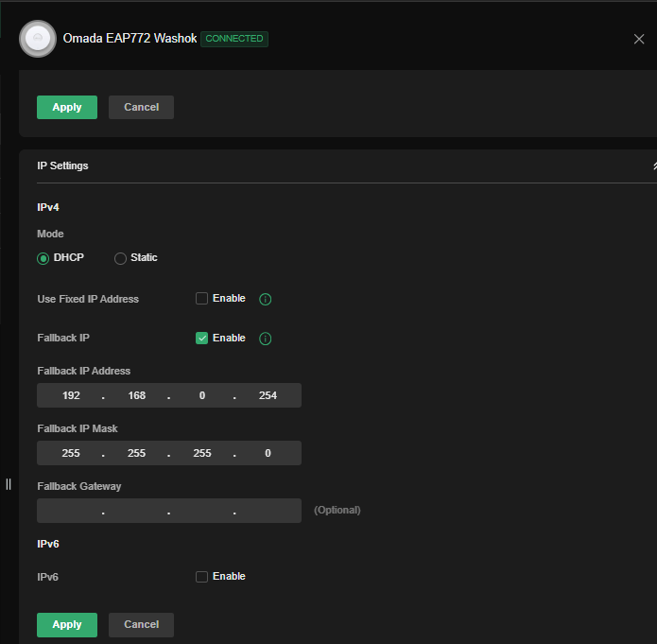
Task: Edit third octet 0 of Fallback IP Address
Action: pos(202,395)
